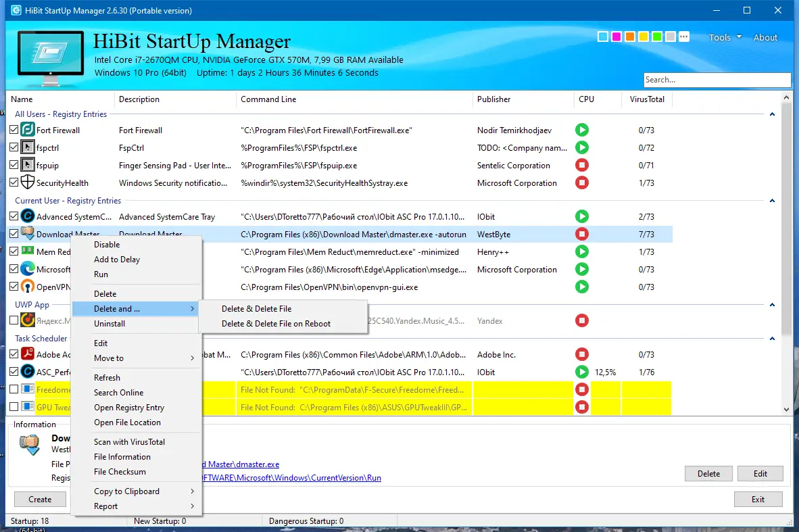The height and width of the screenshot is (532, 799).
Task: Uncheck the OpenVPN checkbox
Action: coord(14,287)
